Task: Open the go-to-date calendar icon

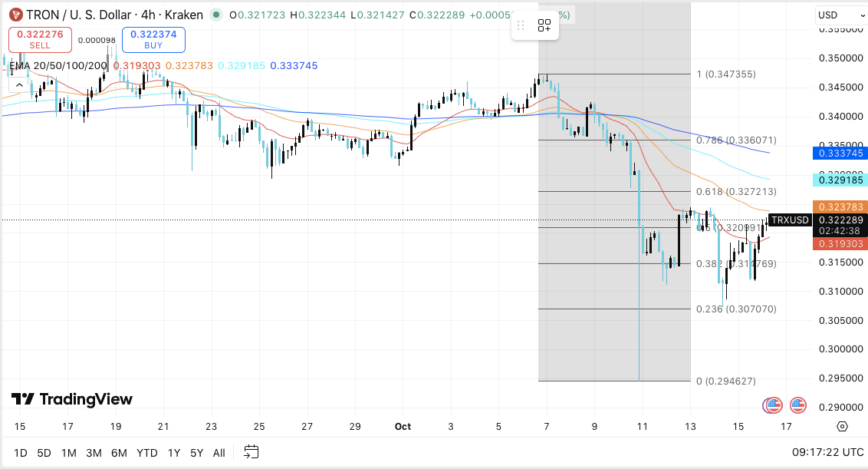Action: click(x=252, y=452)
